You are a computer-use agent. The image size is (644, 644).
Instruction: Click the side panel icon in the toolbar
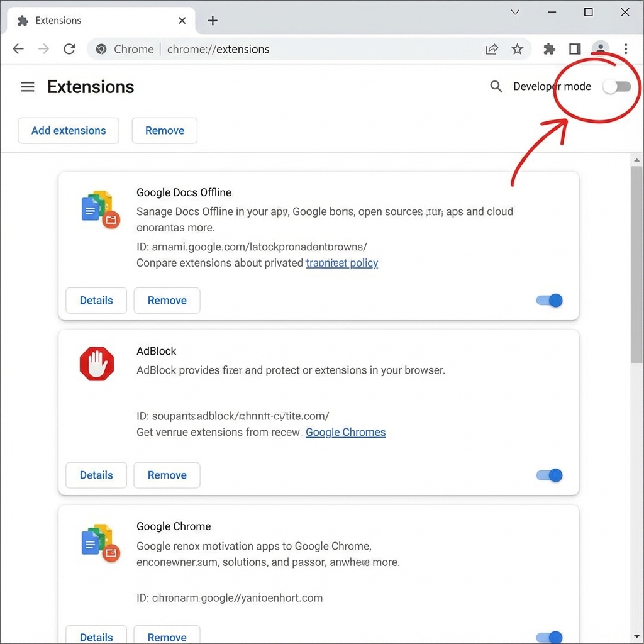(574, 48)
